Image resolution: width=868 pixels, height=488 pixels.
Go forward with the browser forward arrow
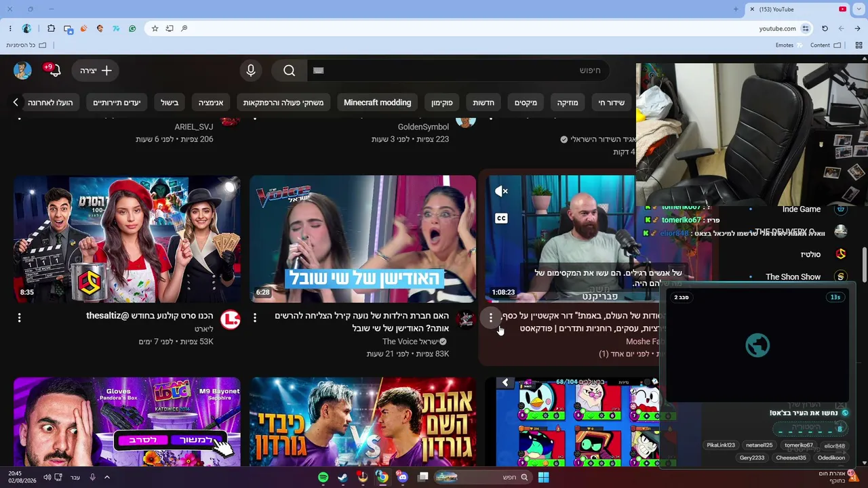point(841,28)
